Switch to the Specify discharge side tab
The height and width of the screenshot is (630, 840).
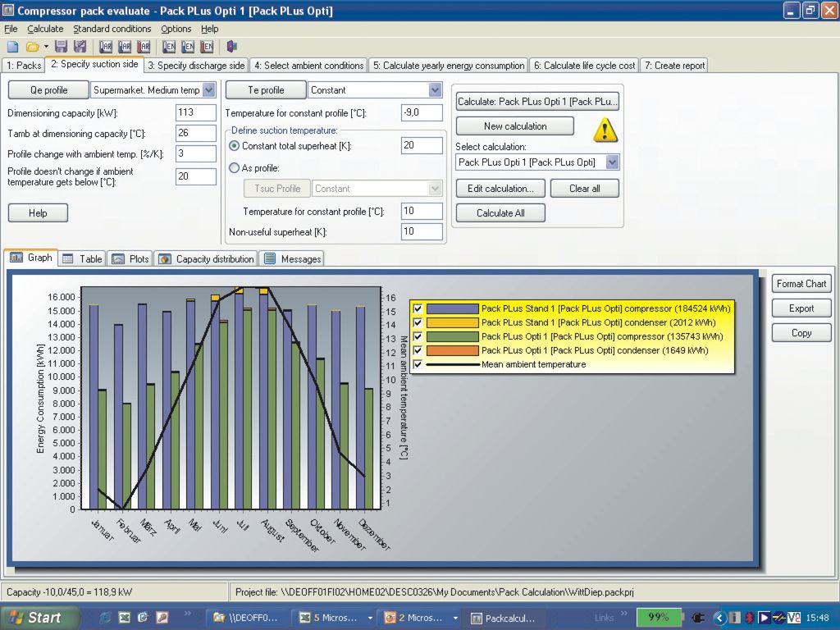pyautogui.click(x=196, y=66)
